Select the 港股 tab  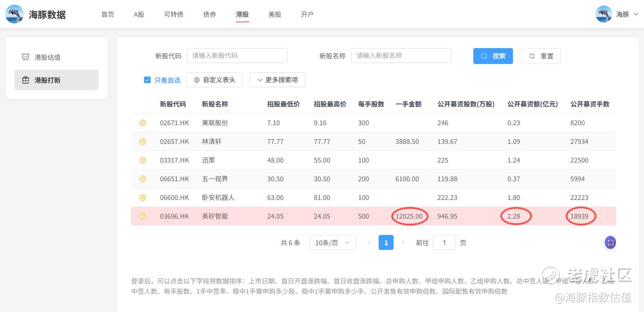tap(242, 14)
